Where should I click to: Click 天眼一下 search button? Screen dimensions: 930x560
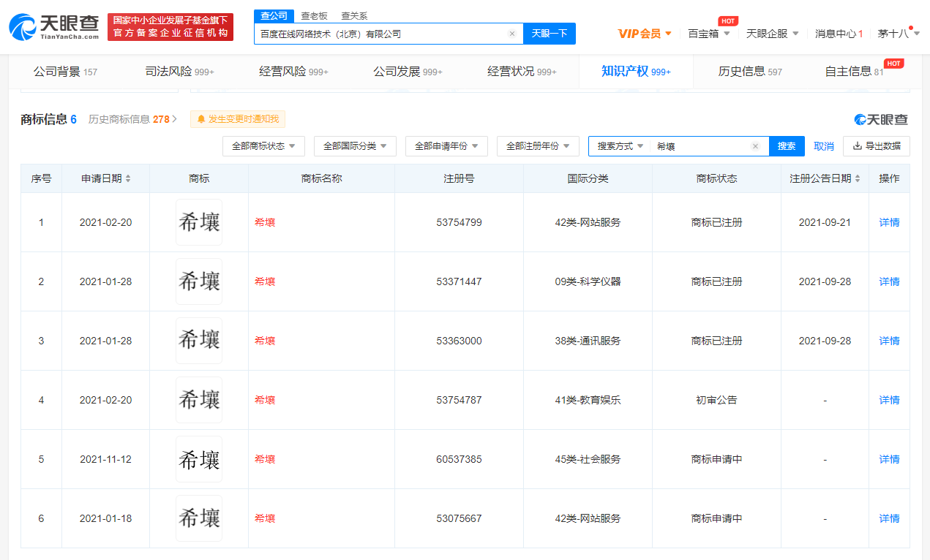pos(550,34)
